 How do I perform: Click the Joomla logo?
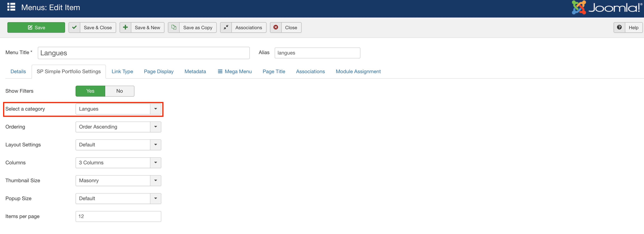click(x=606, y=7)
